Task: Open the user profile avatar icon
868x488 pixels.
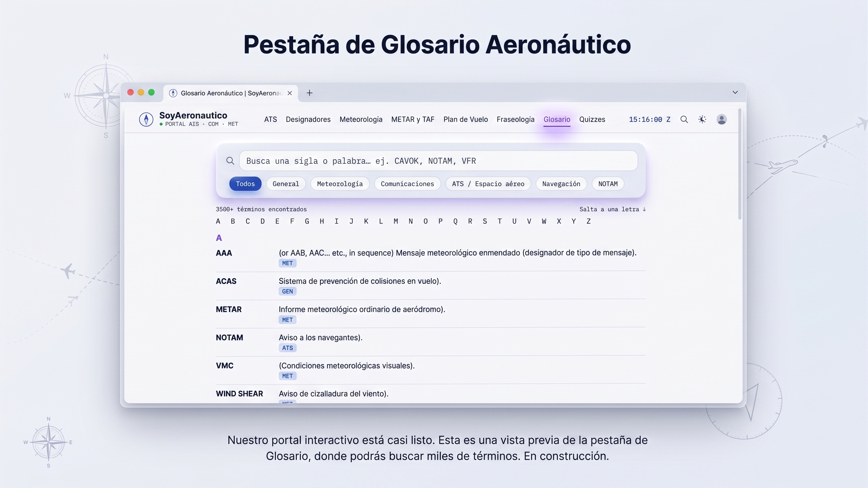Action: point(721,119)
